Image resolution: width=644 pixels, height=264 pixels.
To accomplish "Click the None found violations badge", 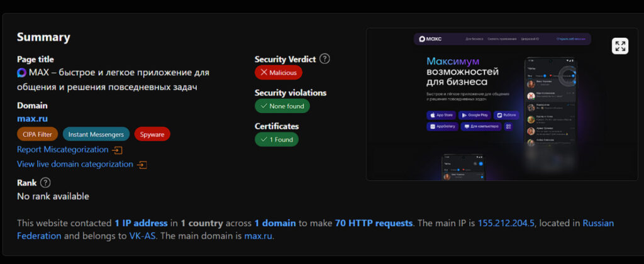I will (282, 106).
